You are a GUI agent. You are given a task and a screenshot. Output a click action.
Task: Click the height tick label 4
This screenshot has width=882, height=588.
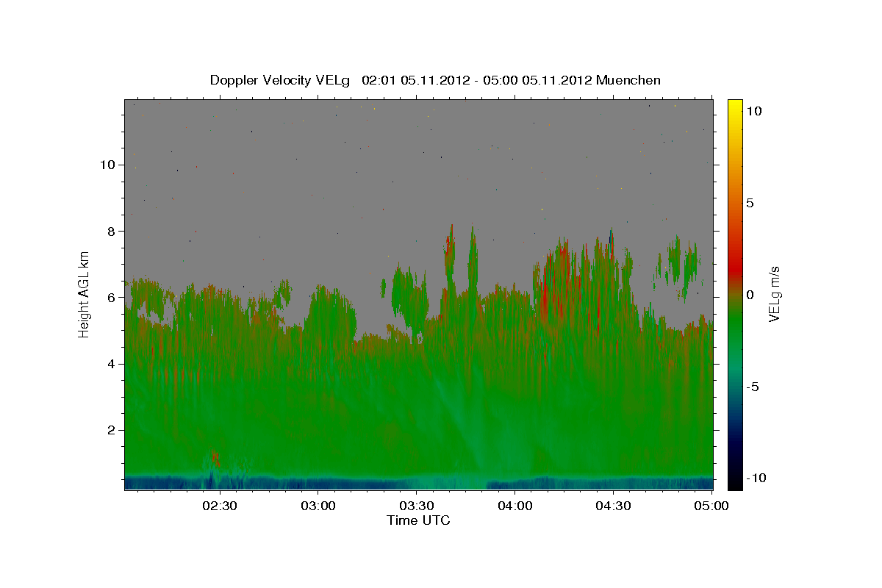113,364
